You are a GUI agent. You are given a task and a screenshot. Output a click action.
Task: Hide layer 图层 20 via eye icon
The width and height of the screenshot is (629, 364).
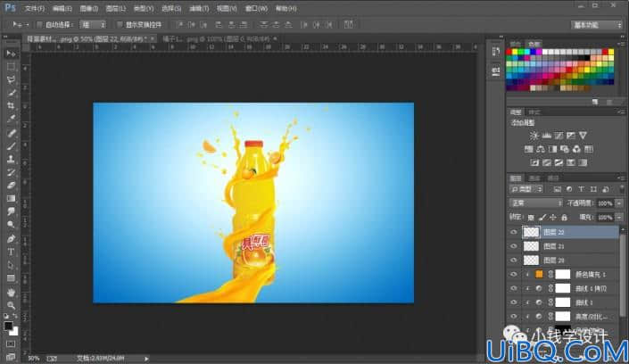[x=514, y=260]
